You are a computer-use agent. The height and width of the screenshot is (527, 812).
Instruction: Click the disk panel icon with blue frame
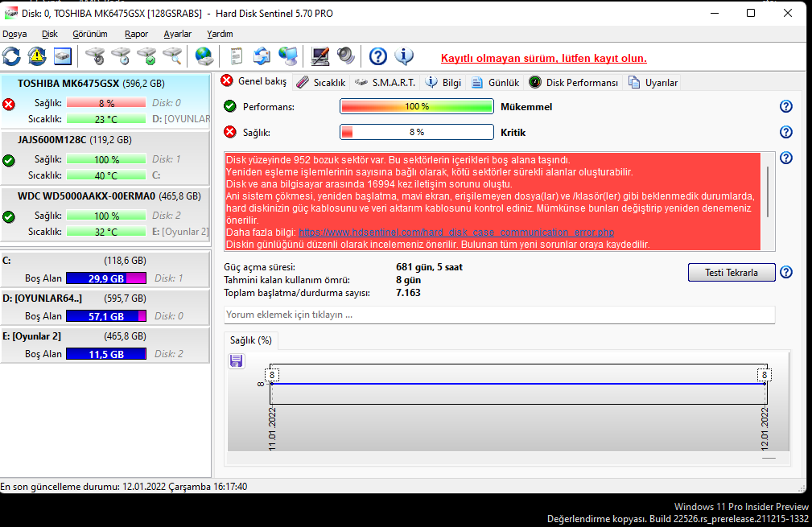pyautogui.click(x=63, y=56)
